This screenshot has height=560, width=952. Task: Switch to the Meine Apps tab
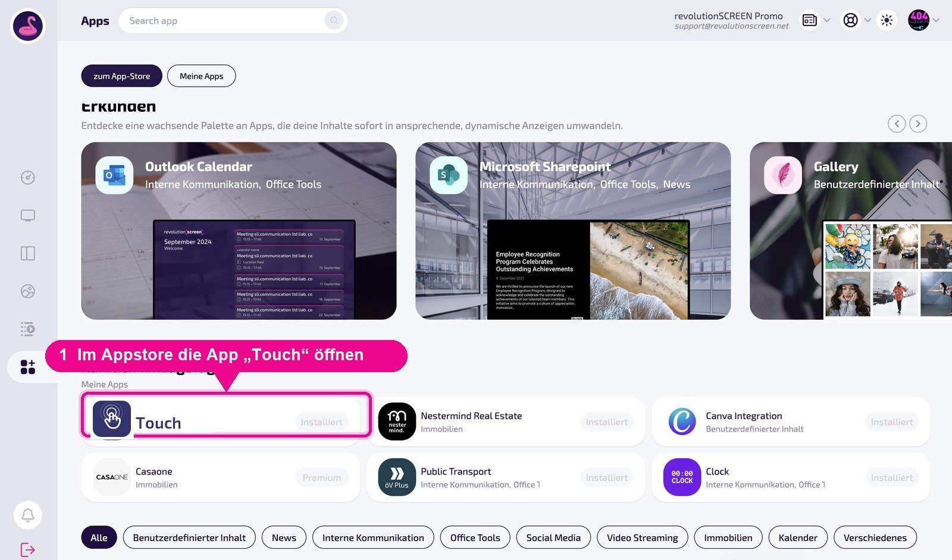click(x=202, y=76)
